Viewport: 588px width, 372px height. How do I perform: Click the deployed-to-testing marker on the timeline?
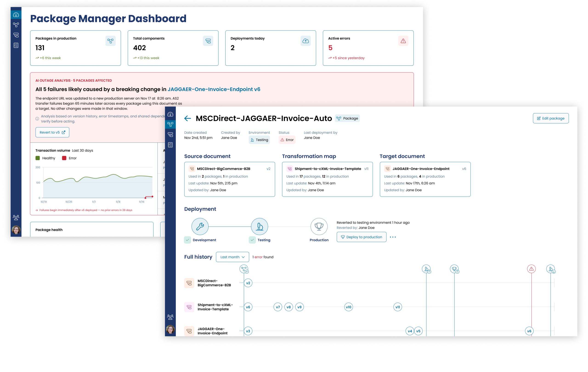[426, 269]
